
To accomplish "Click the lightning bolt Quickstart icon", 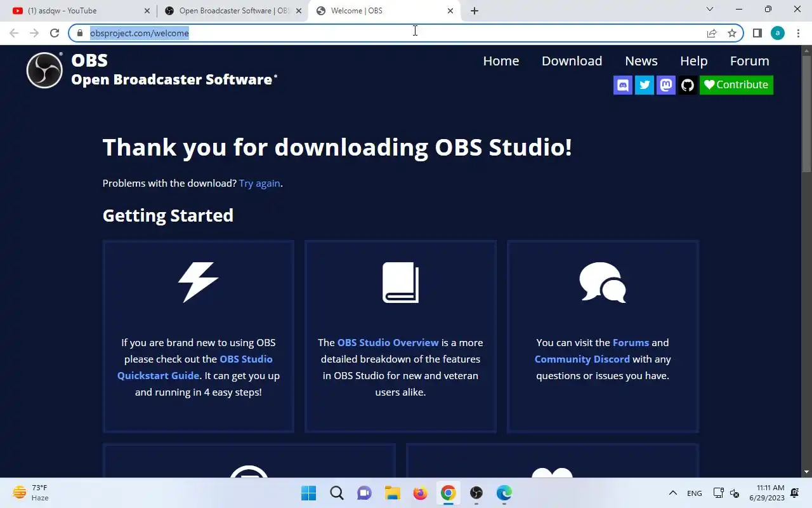I will tap(198, 282).
